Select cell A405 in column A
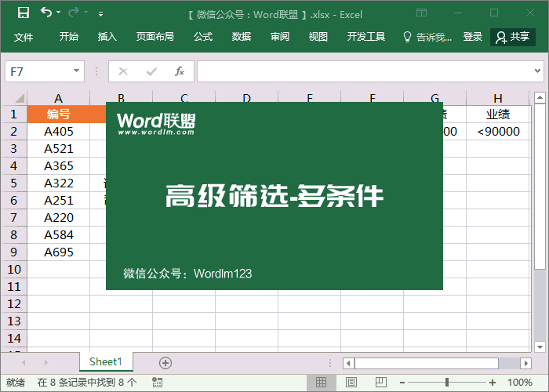Viewport: 549px width, 392px height. click(59, 131)
